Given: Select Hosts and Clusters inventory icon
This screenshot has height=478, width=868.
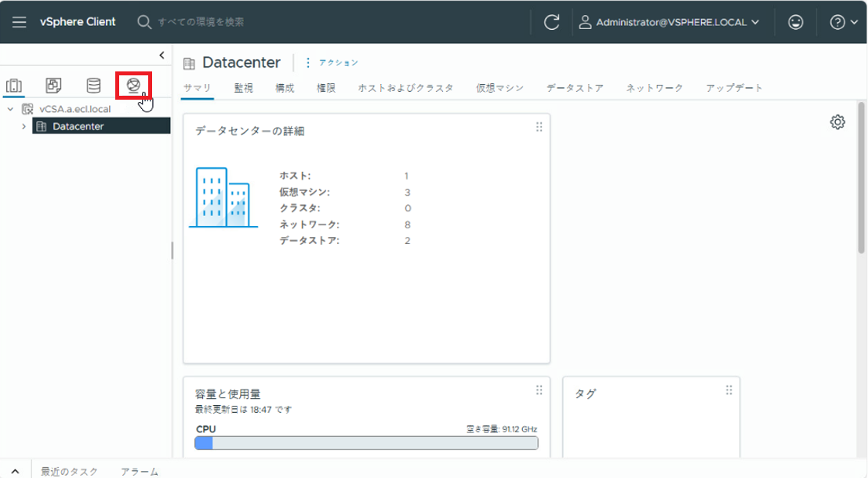Looking at the screenshot, I should point(15,85).
